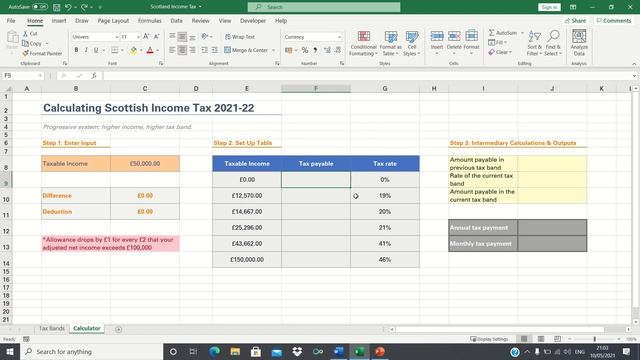Open the Borders dropdown arrow

[122, 50]
